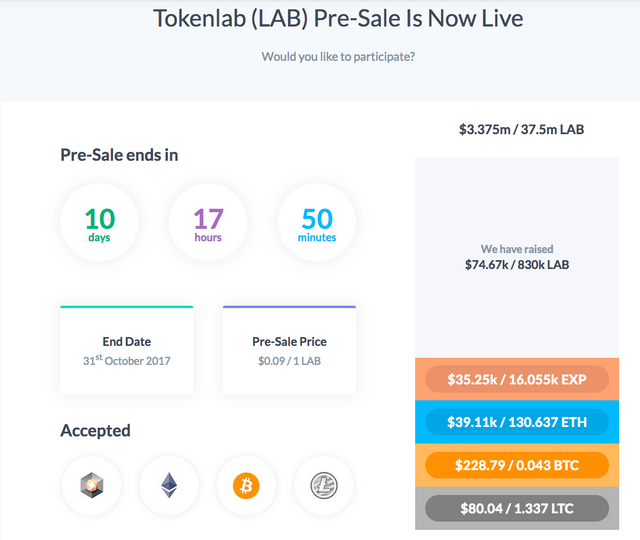
Task: Click the 'Pre-Sale ends in' heading
Action: pos(119,155)
